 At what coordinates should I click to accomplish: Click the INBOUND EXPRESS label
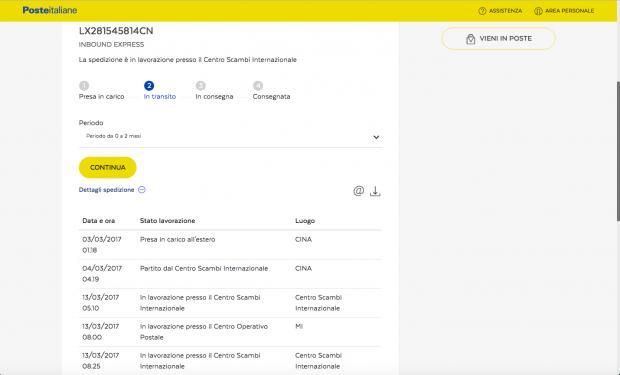[x=111, y=45]
